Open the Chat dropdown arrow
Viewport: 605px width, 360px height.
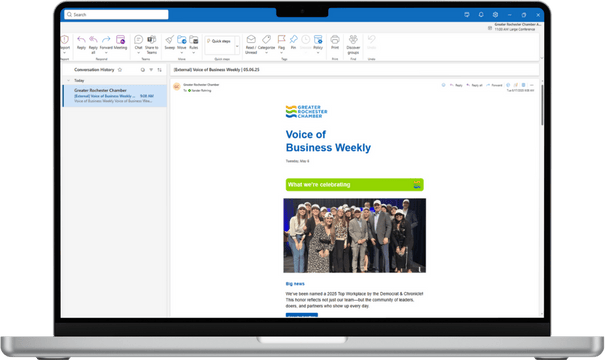[139, 53]
